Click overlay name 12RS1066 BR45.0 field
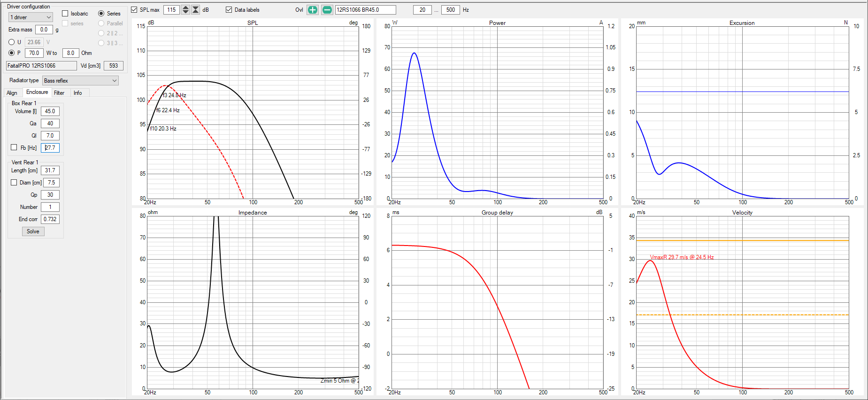This screenshot has width=868, height=400. [x=365, y=10]
